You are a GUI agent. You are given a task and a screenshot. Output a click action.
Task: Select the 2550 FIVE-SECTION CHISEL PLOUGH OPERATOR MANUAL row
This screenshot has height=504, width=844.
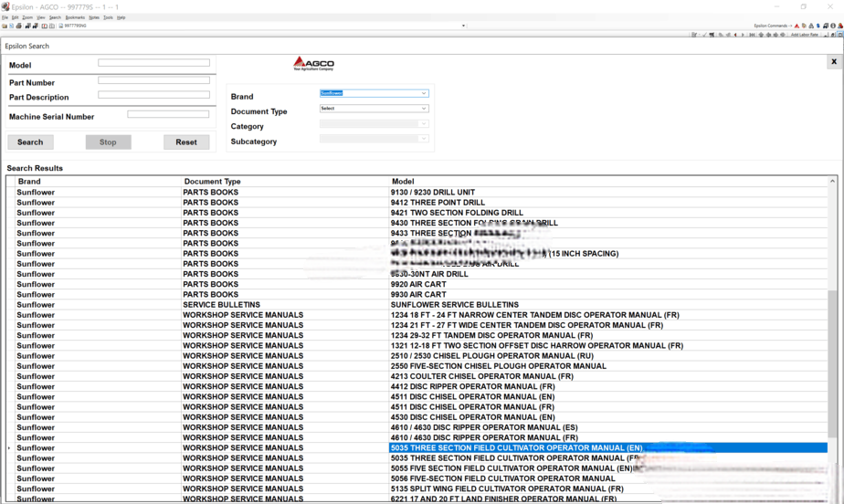coord(421,366)
